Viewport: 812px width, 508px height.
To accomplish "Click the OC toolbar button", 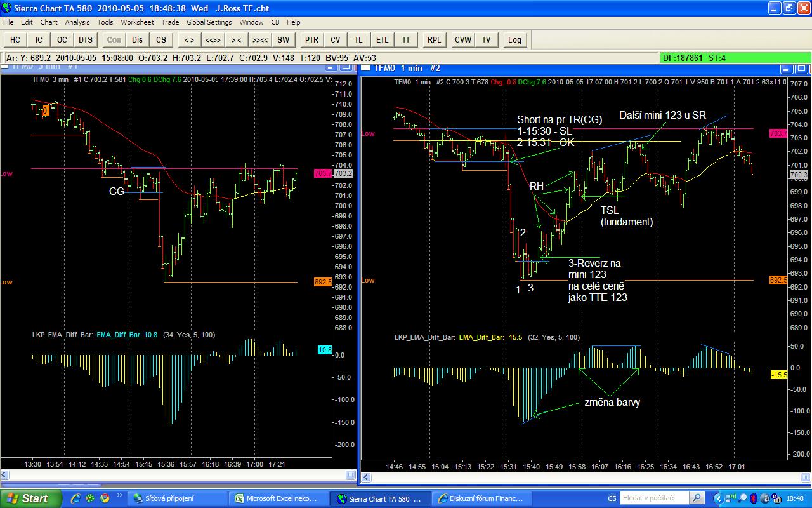I will tap(62, 39).
